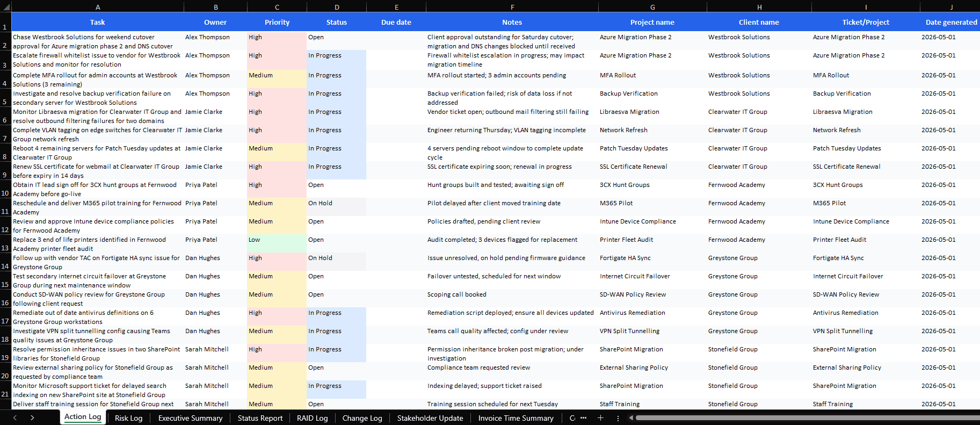Click the Date generated header cell
The height and width of the screenshot is (425, 980).
950,22
